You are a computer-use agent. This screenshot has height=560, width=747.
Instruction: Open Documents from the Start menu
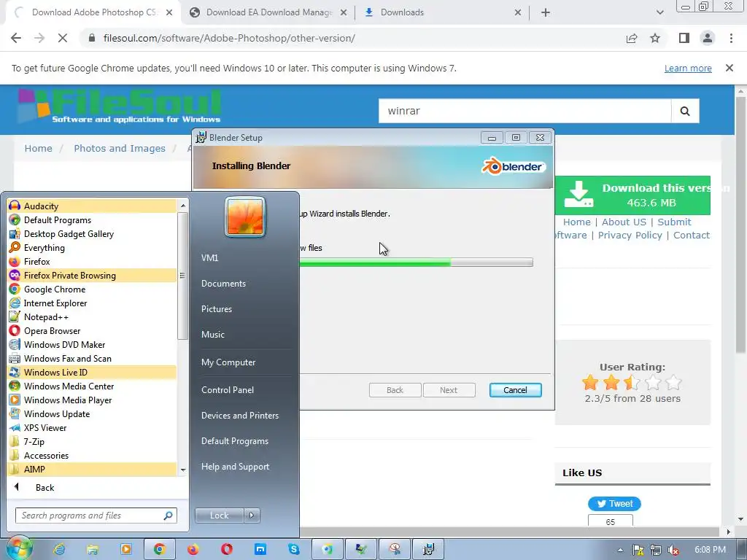(223, 284)
